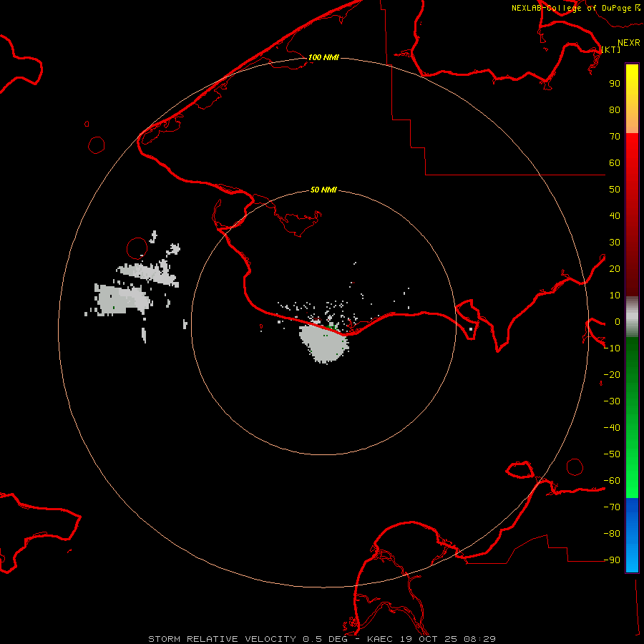Viewport: 644px width, 644px height.
Task: Click the -70 value on the velocity scale
Action: point(612,507)
